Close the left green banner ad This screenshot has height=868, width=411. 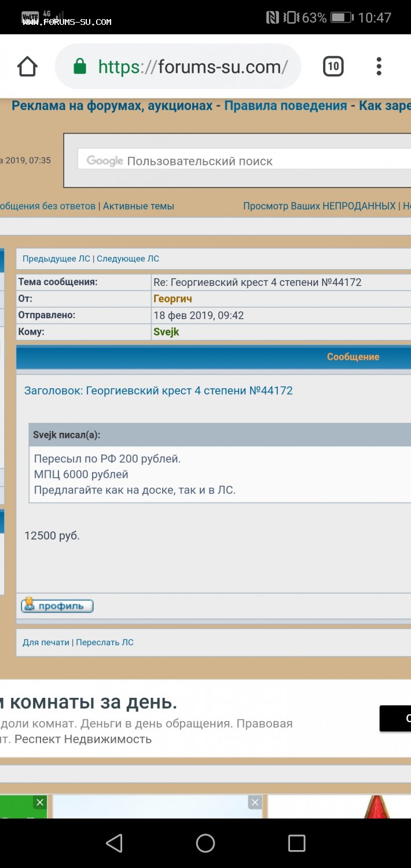[x=39, y=803]
